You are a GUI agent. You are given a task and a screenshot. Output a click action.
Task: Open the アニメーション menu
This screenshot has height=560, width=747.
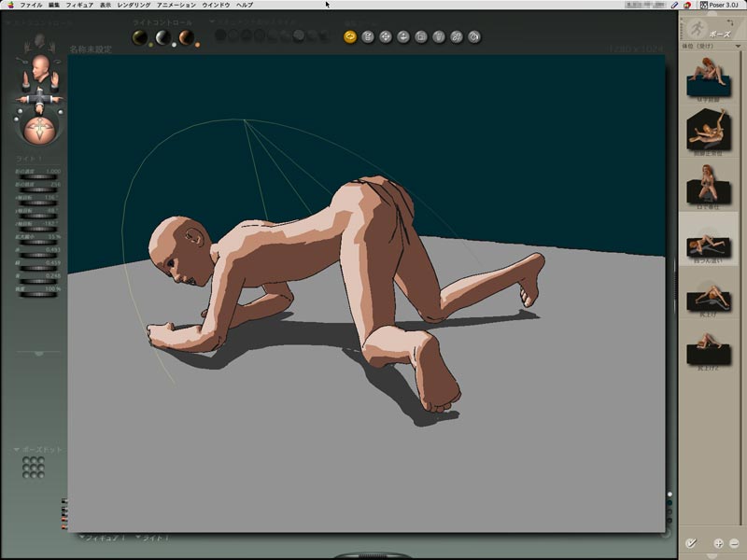(x=176, y=5)
